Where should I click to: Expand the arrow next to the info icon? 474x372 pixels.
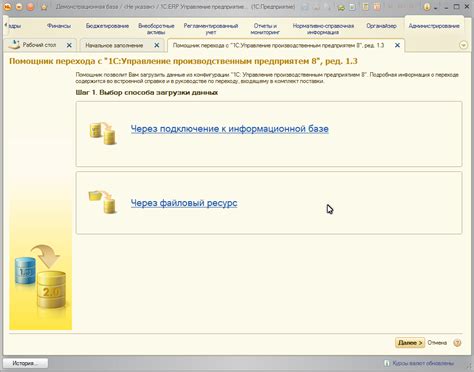tap(435, 8)
